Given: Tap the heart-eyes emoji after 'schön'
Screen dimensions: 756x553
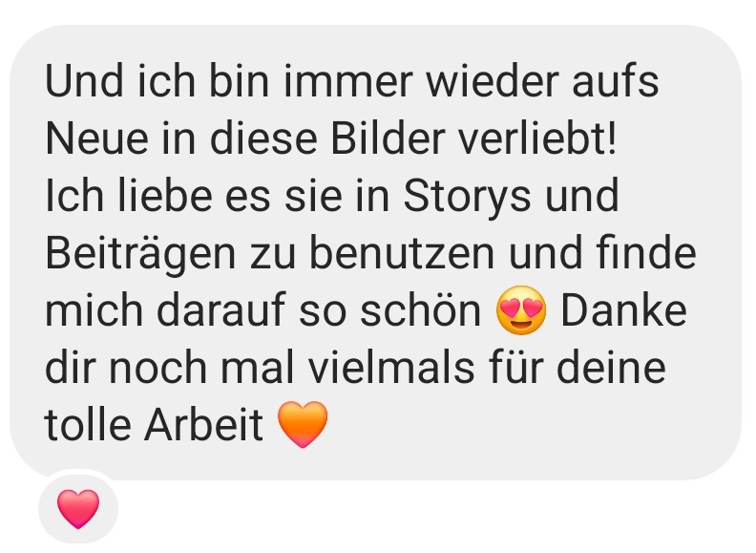Looking at the screenshot, I should tap(521, 309).
